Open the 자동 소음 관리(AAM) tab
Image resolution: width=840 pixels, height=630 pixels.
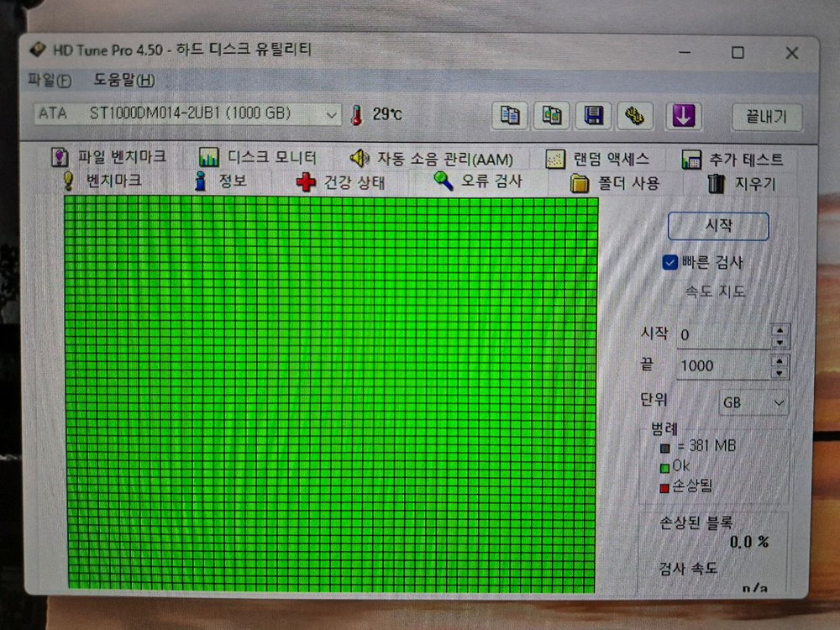[431, 159]
